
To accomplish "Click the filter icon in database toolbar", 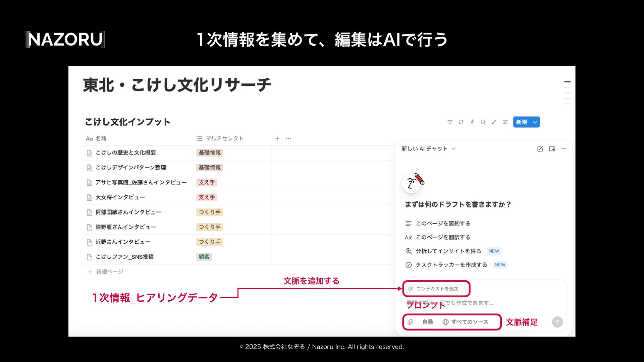I will coord(450,122).
